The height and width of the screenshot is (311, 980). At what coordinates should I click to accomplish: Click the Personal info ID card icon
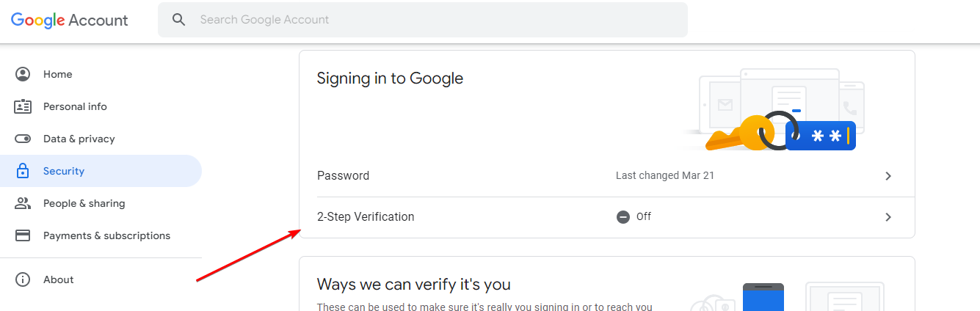[23, 106]
